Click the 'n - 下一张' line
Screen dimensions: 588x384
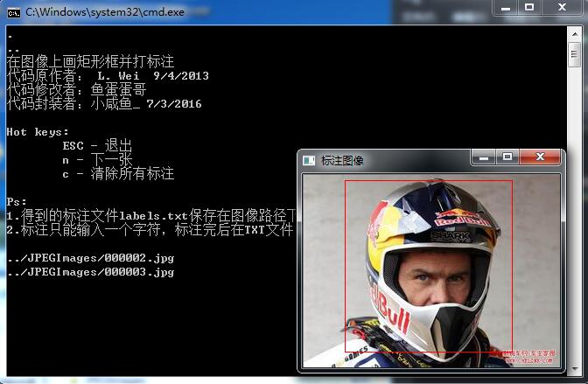pos(97,160)
